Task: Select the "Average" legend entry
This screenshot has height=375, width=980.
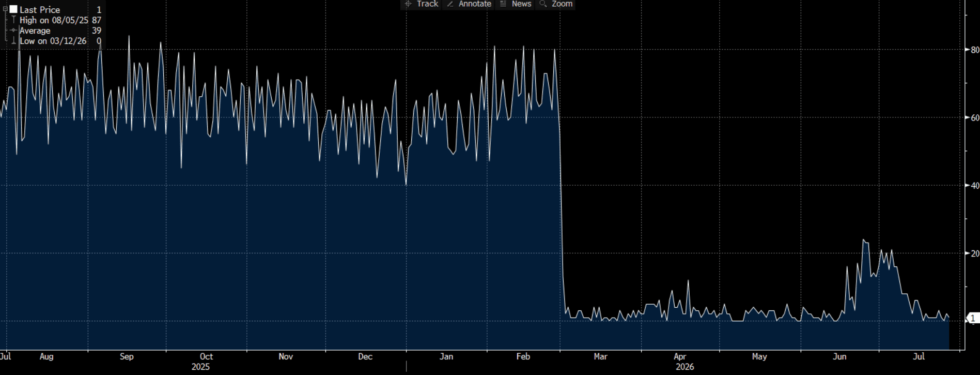Action: (35, 31)
